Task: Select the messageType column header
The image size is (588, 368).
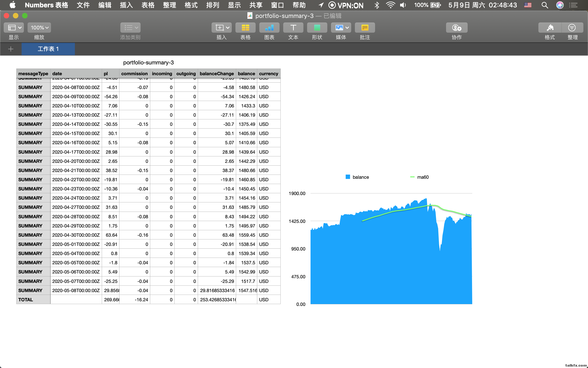Action: pyautogui.click(x=33, y=74)
